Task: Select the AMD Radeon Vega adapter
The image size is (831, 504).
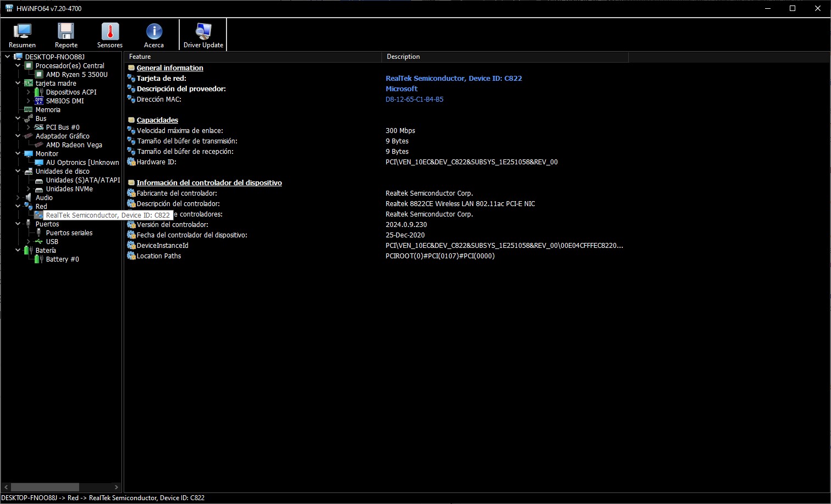Action: pos(74,145)
